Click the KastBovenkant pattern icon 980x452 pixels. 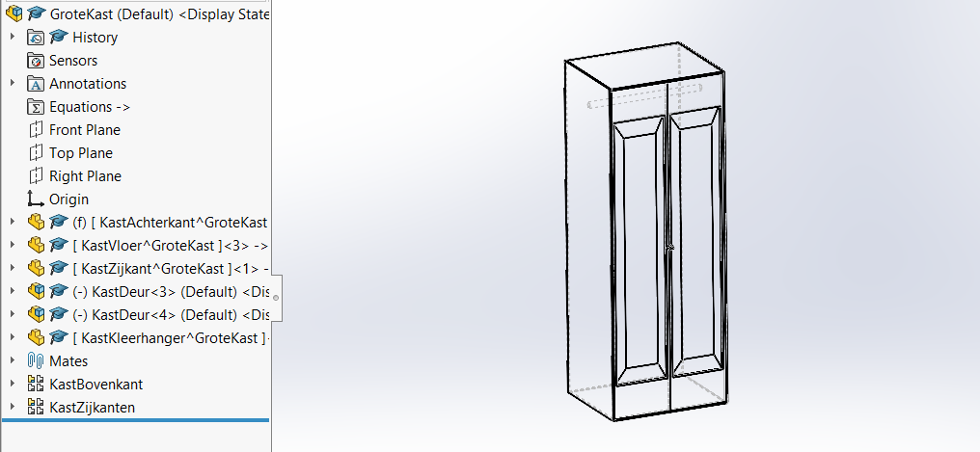(36, 385)
